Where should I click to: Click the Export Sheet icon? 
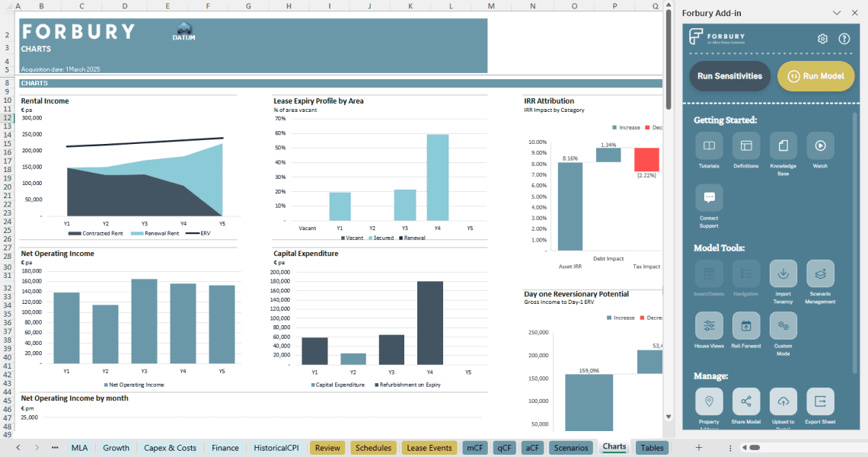tap(820, 401)
